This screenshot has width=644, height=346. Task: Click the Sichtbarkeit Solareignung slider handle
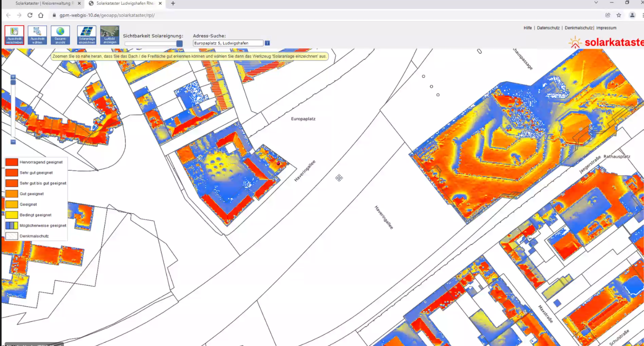click(179, 44)
